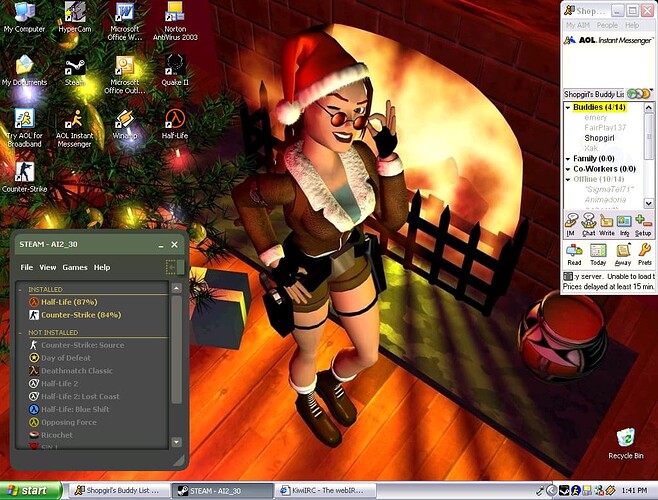Select Day of Defeat in Steam list
Viewport: 658px width, 500px height.
pos(92,358)
